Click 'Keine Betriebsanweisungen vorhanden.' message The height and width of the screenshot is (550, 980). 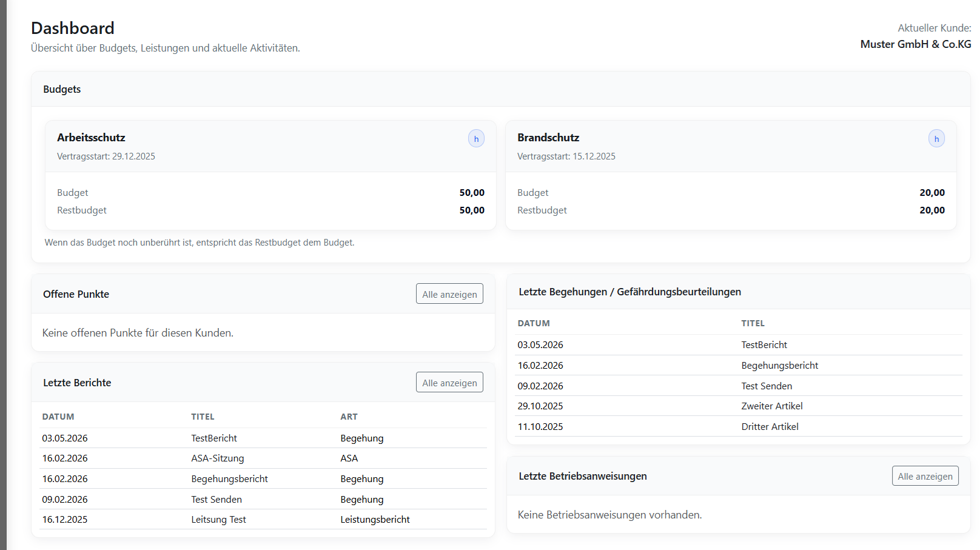(609, 515)
